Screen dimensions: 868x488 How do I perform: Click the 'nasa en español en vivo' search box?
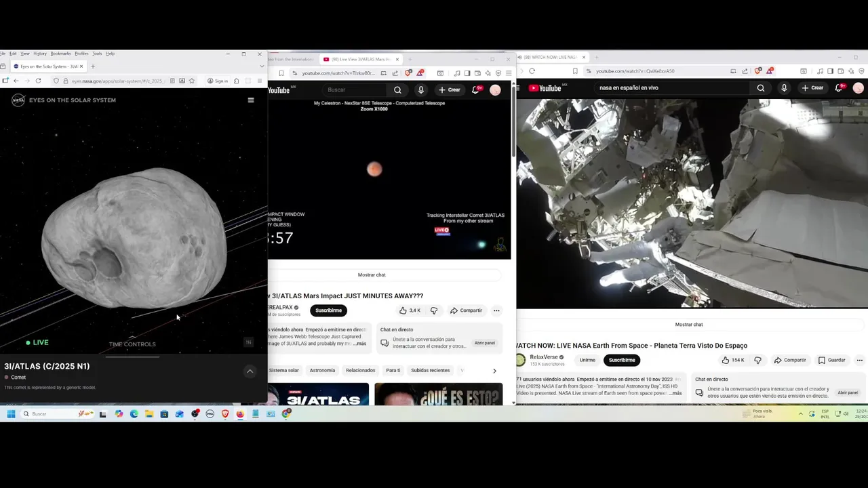tap(671, 87)
